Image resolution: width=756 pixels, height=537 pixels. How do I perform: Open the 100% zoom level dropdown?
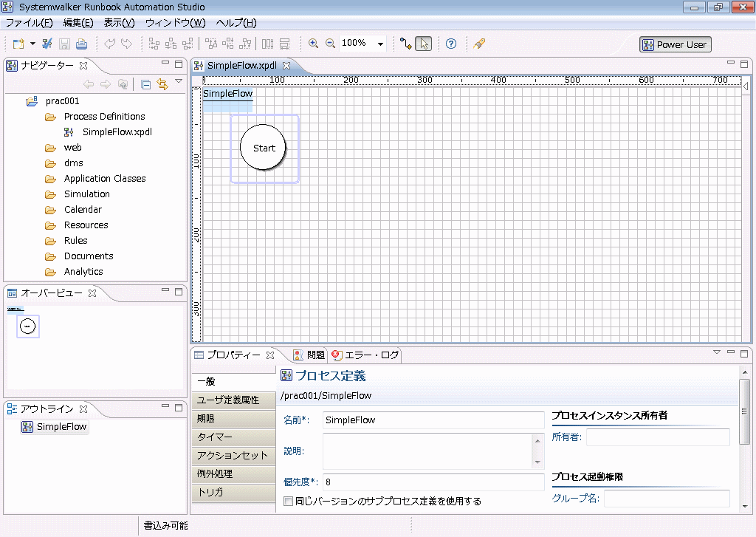pos(380,44)
